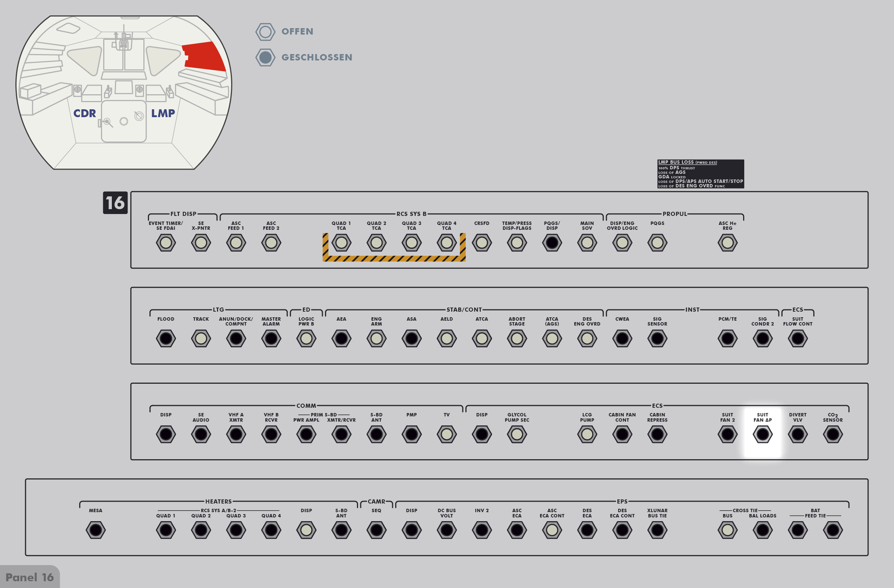The width and height of the screenshot is (894, 588).
Task: Pull the MASTER ALARM breaker
Action: tap(271, 339)
